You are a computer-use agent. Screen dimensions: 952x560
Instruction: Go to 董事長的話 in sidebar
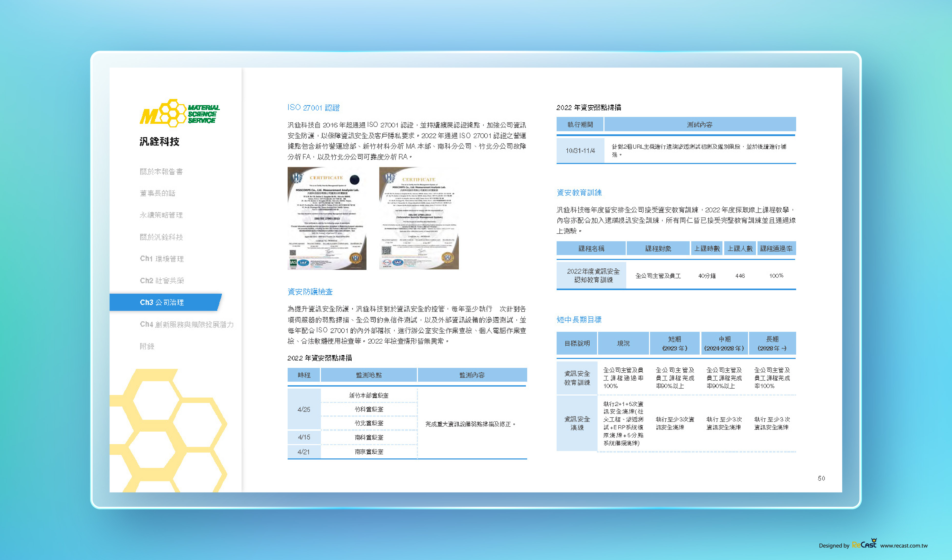click(x=158, y=193)
